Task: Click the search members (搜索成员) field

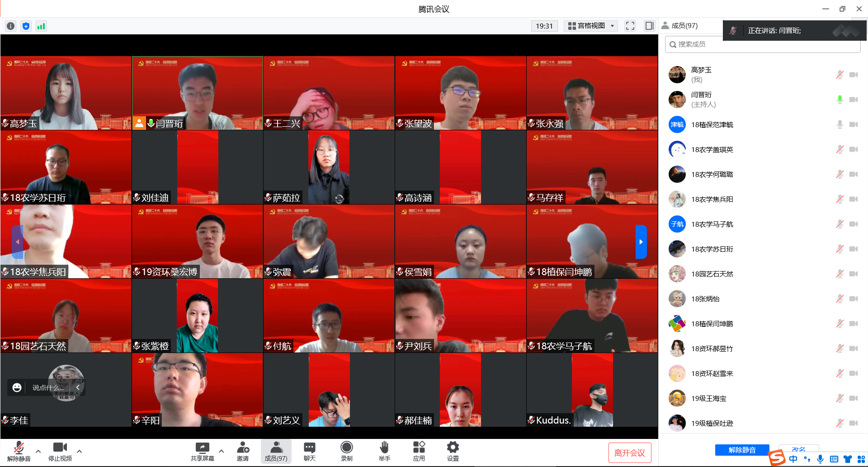Action: pos(764,44)
